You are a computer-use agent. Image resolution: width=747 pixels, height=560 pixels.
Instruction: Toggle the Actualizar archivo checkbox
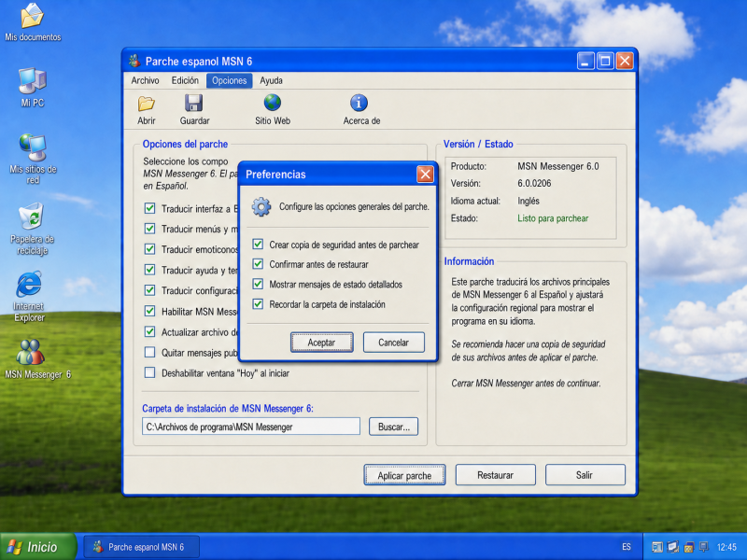click(149, 331)
